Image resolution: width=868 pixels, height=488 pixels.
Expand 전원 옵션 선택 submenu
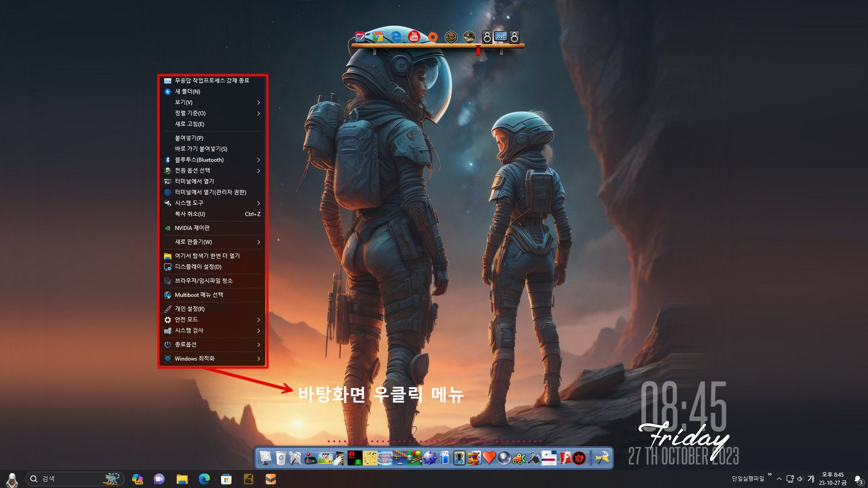pos(212,170)
